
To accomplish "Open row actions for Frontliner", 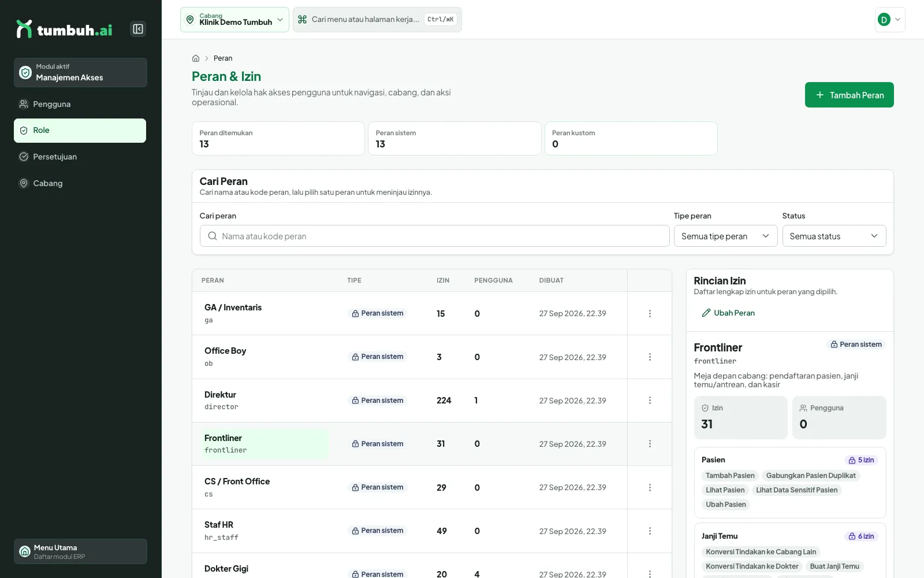I will [650, 444].
